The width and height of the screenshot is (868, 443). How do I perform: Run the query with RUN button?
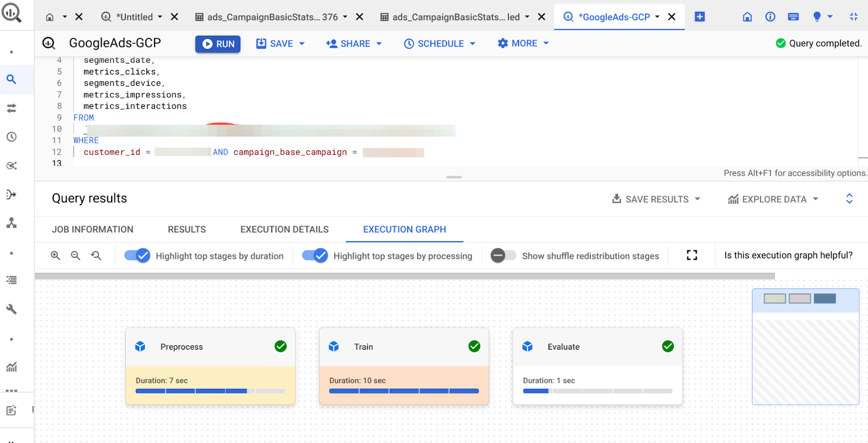(218, 44)
